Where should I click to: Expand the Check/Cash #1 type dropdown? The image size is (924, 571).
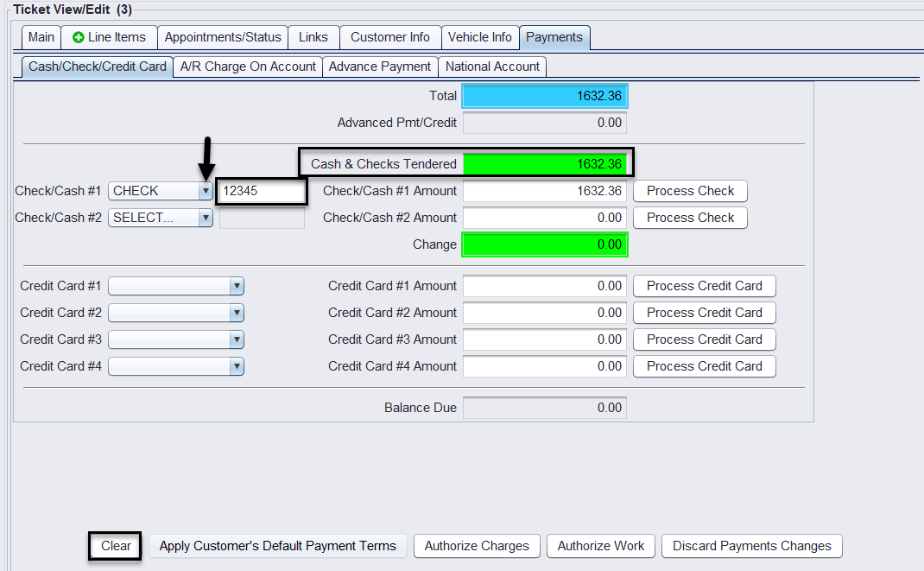pos(206,191)
